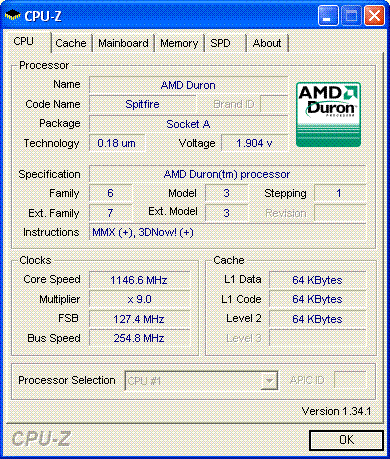
Task: Switch to the Cache tab
Action: (71, 43)
